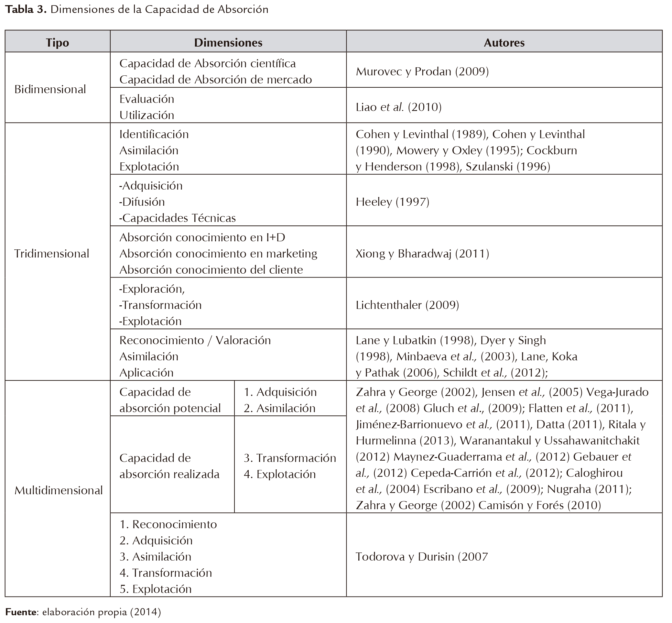Click 'Absorción conocimiento en marketing' text
Screen dimensions: 672x623
coord(218,254)
